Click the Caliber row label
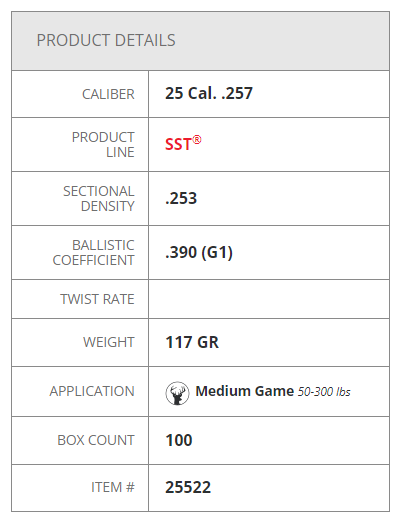This screenshot has height=526, width=408. coord(108,94)
